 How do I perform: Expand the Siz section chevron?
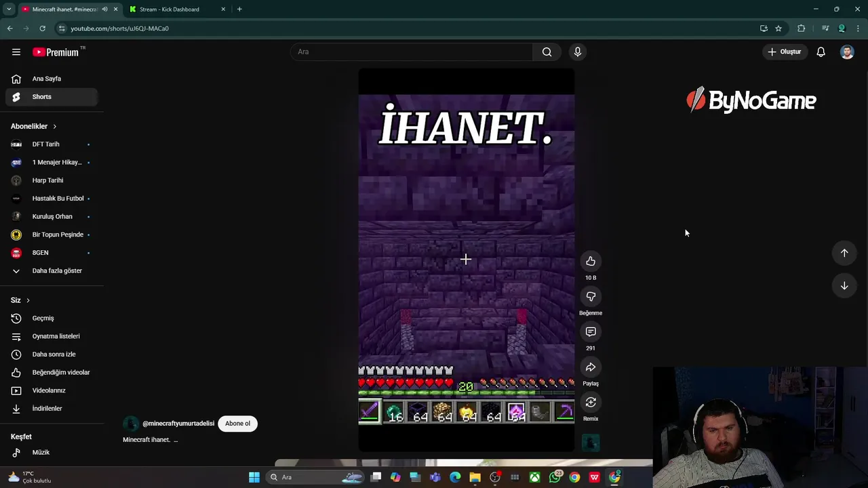click(x=28, y=300)
